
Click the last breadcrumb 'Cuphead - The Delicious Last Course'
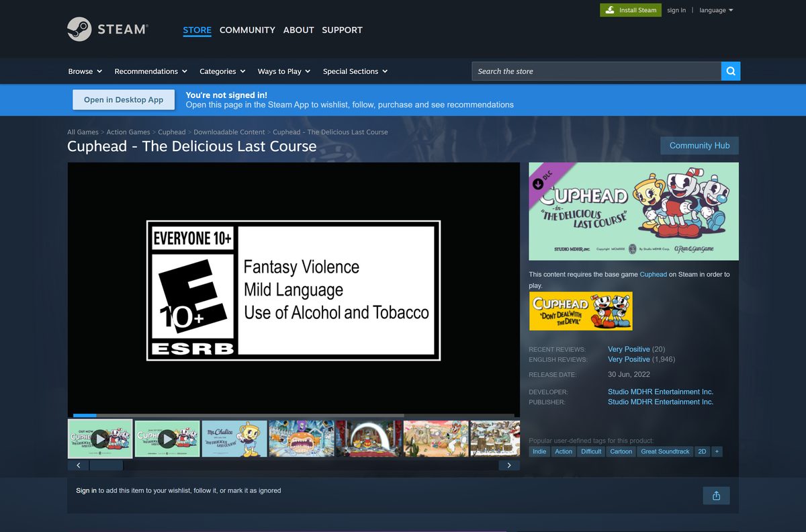[x=330, y=132]
